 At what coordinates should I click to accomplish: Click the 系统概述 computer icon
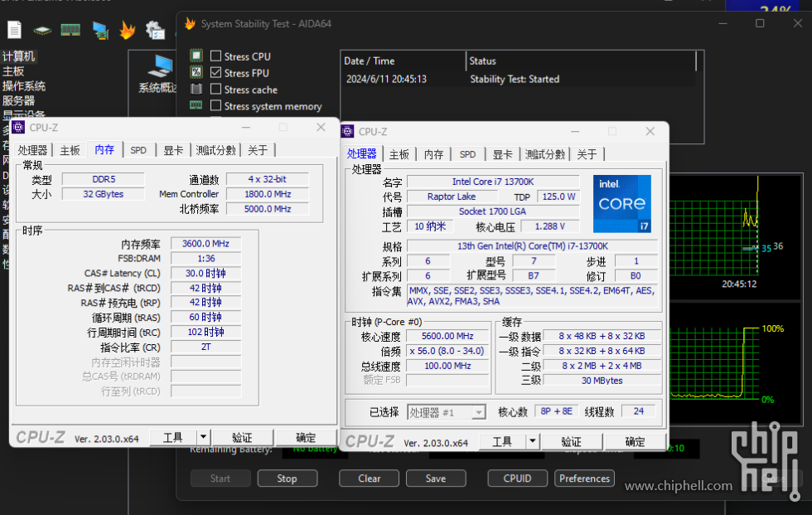(x=160, y=66)
